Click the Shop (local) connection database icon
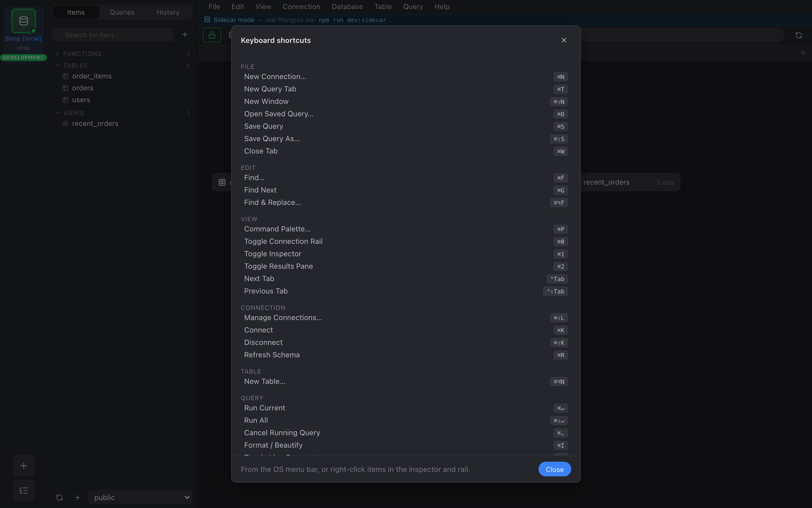The image size is (812, 508). coord(23,21)
